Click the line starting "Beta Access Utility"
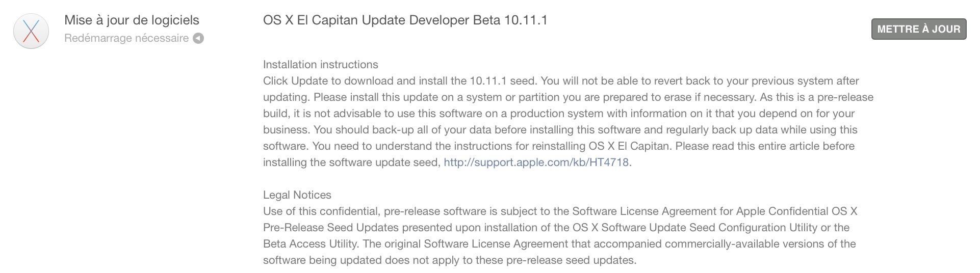The image size is (980, 273). click(559, 244)
